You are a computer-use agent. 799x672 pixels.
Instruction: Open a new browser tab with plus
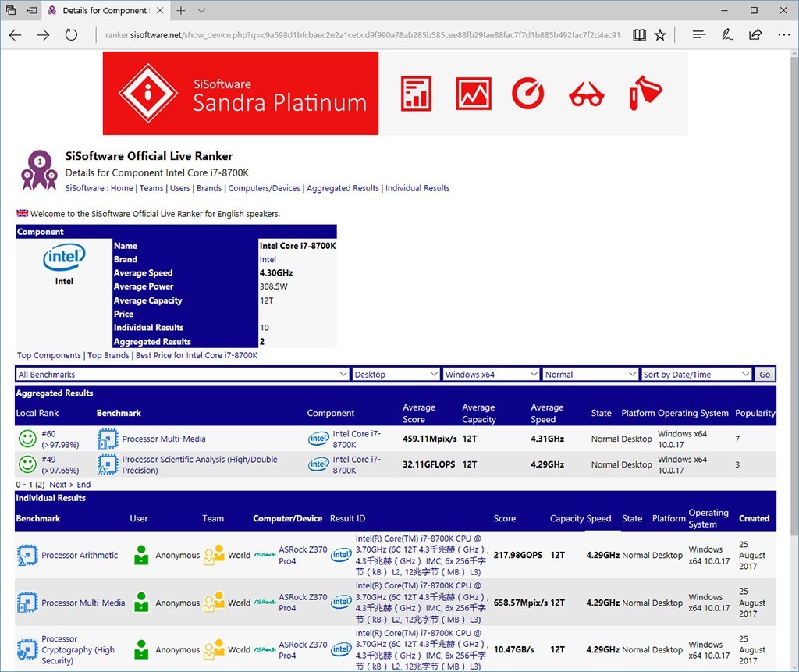click(181, 10)
